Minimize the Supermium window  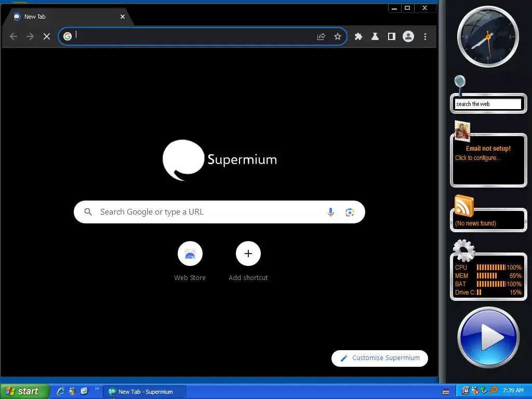pyautogui.click(x=394, y=8)
